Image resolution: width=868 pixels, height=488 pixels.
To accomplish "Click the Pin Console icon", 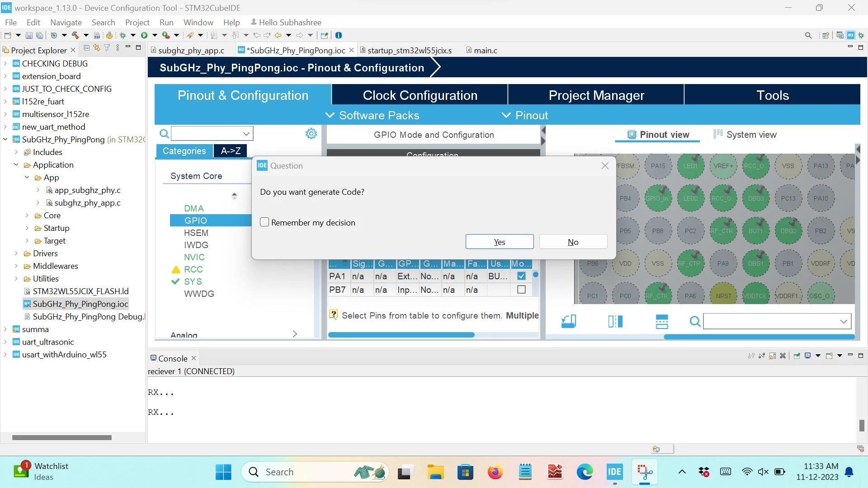I will [x=797, y=356].
